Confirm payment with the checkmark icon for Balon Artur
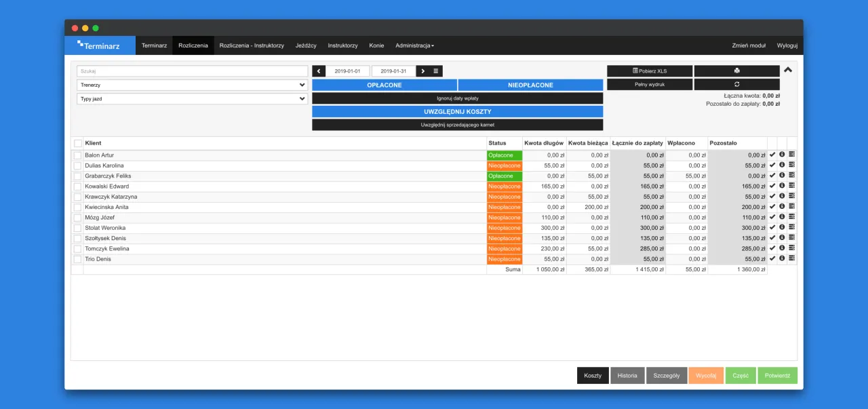The image size is (868, 409). [772, 155]
